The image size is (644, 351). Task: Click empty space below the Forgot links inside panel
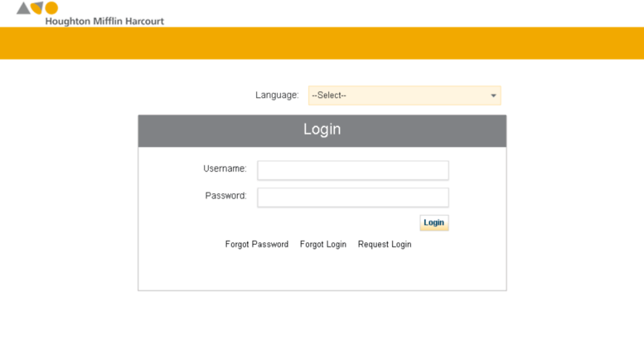click(x=322, y=271)
